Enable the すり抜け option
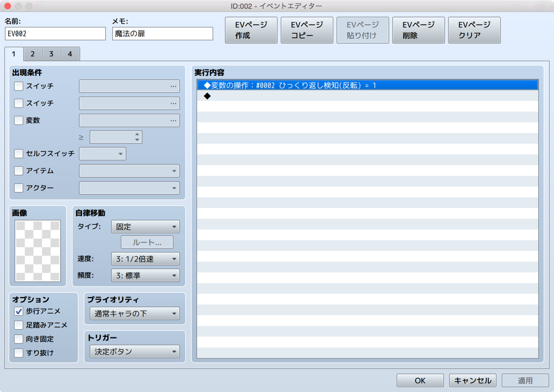 pyautogui.click(x=18, y=353)
